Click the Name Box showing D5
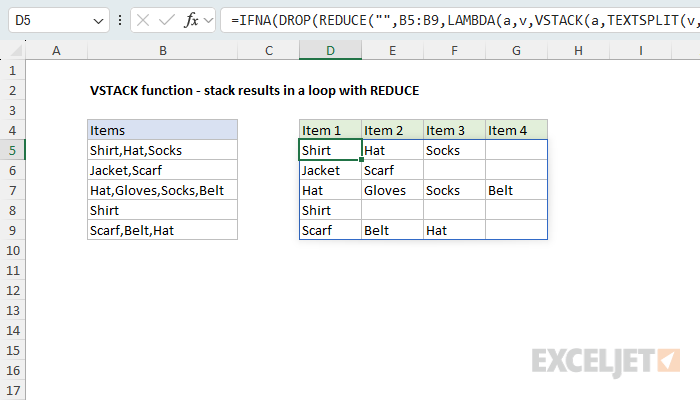The image size is (700, 400). tap(59, 20)
